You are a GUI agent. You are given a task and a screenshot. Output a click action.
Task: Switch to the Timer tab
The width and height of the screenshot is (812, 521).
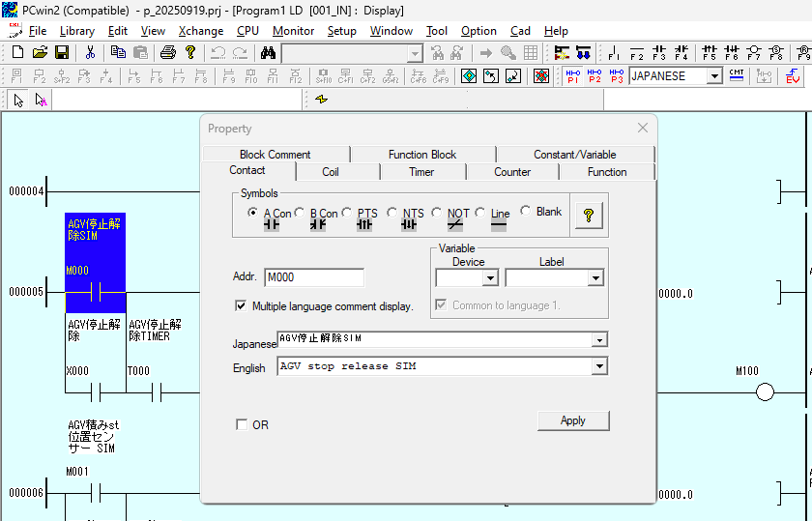(421, 172)
